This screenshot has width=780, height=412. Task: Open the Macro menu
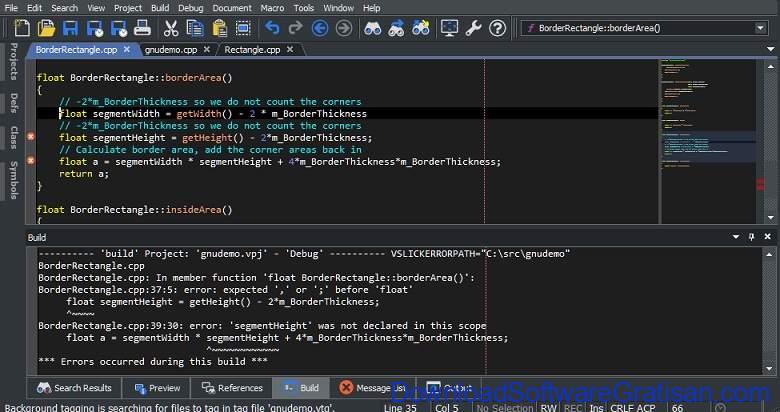click(x=272, y=8)
